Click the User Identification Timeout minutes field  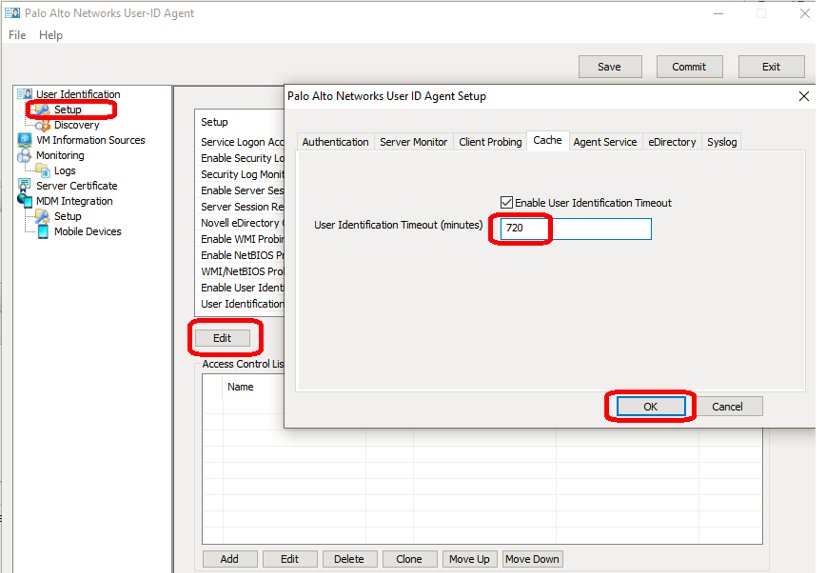[576, 229]
